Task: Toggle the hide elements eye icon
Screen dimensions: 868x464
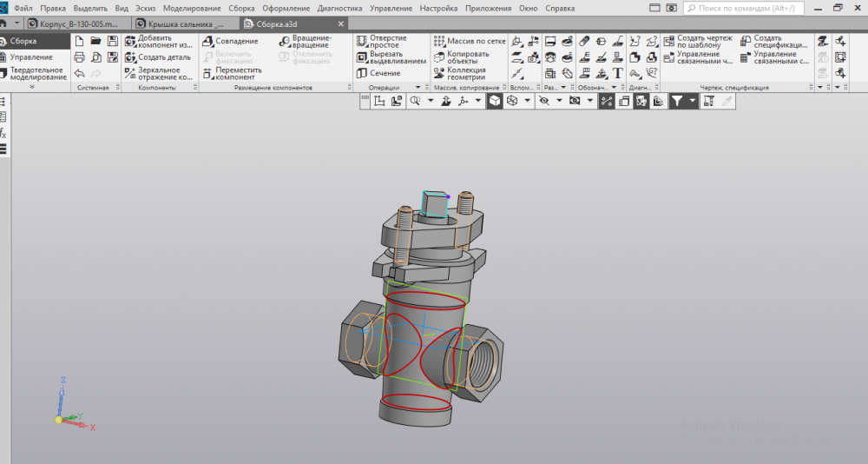Action: point(544,102)
